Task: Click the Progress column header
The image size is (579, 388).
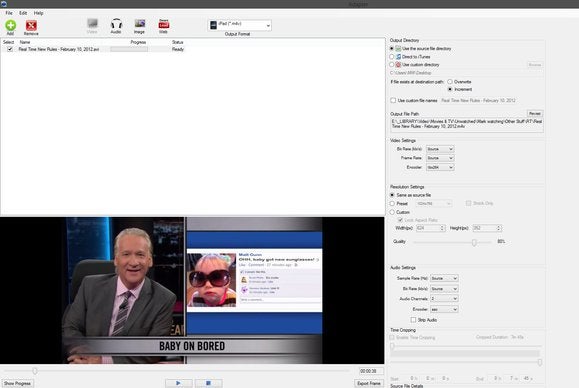Action: click(138, 42)
